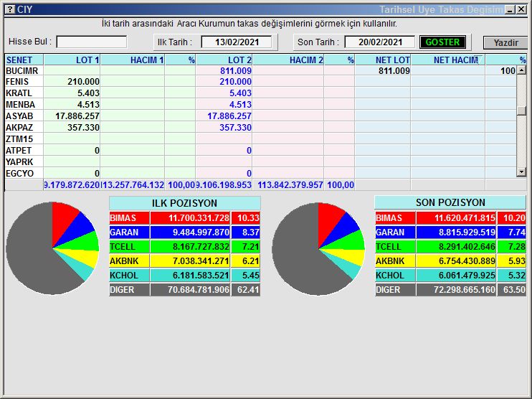The height and width of the screenshot is (399, 532).
Task: Click the GOSTER button
Action: (442, 42)
